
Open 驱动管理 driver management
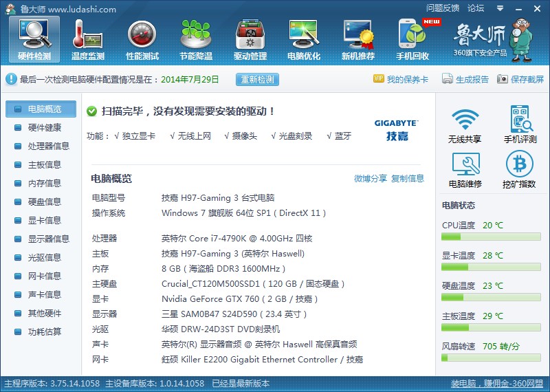250,40
